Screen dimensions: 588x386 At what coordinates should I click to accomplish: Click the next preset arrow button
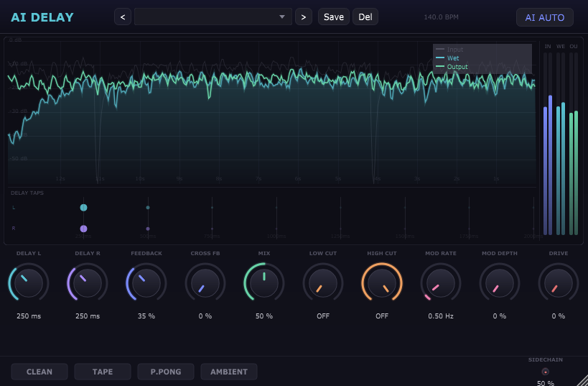(x=304, y=17)
